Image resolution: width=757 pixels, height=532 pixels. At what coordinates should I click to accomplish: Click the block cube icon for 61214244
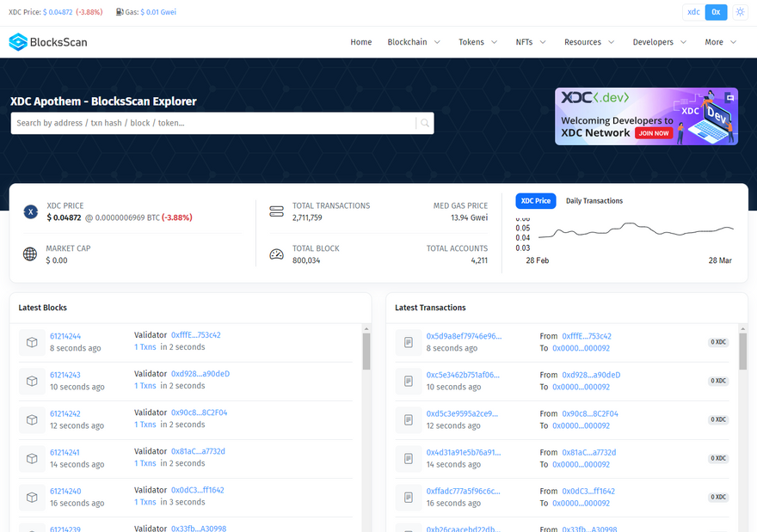(32, 342)
